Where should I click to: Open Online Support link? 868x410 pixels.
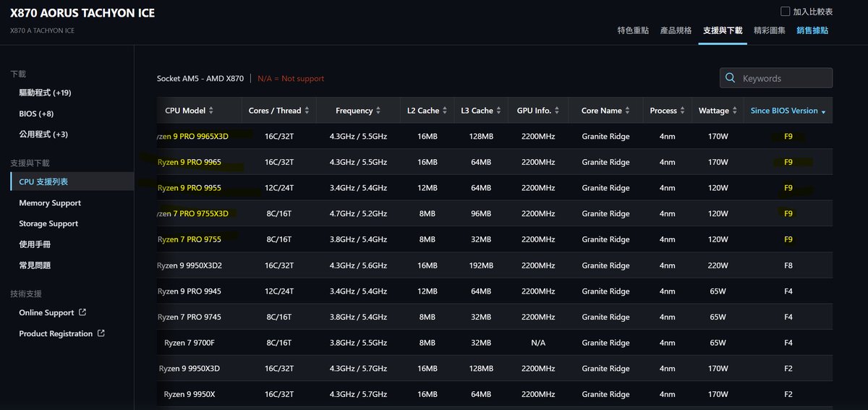(46, 312)
